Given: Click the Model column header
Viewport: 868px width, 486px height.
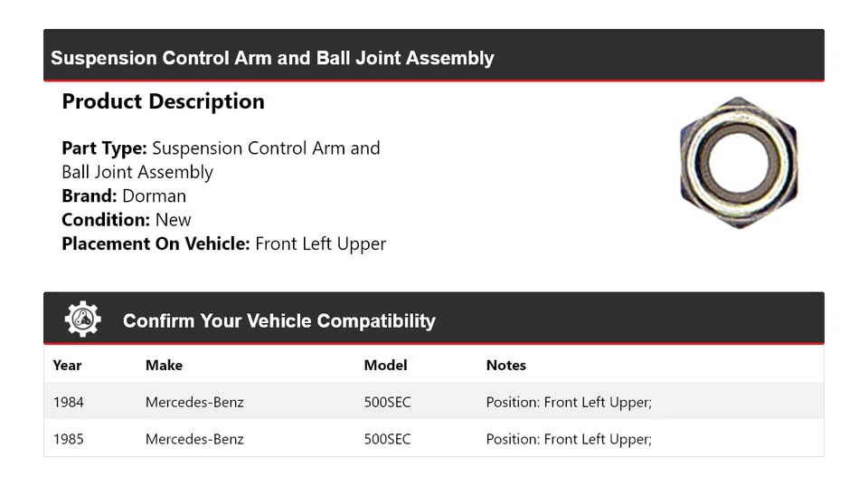Looking at the screenshot, I should [385, 366].
